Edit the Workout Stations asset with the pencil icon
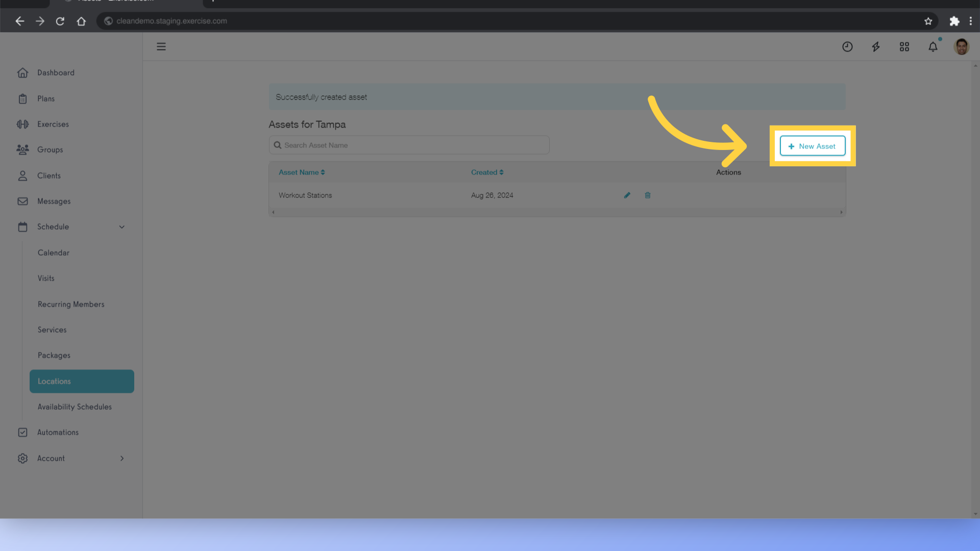Image resolution: width=980 pixels, height=551 pixels. coord(627,195)
